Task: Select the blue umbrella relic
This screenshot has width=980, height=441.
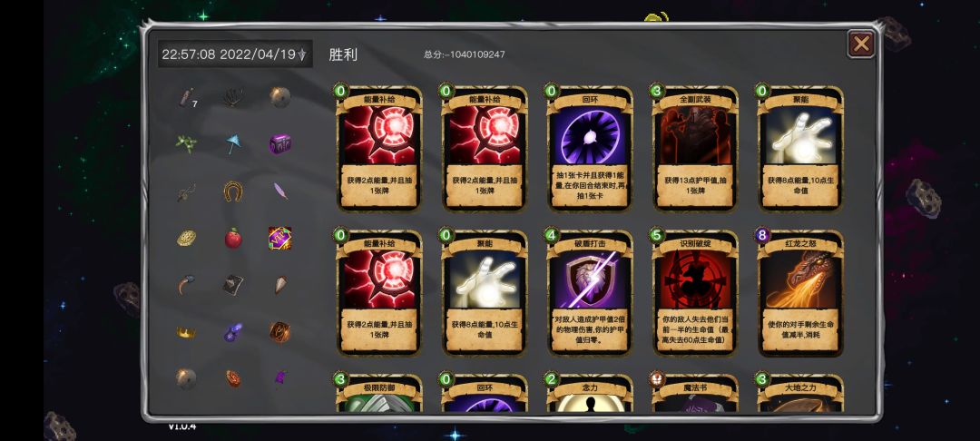Action: click(x=233, y=143)
